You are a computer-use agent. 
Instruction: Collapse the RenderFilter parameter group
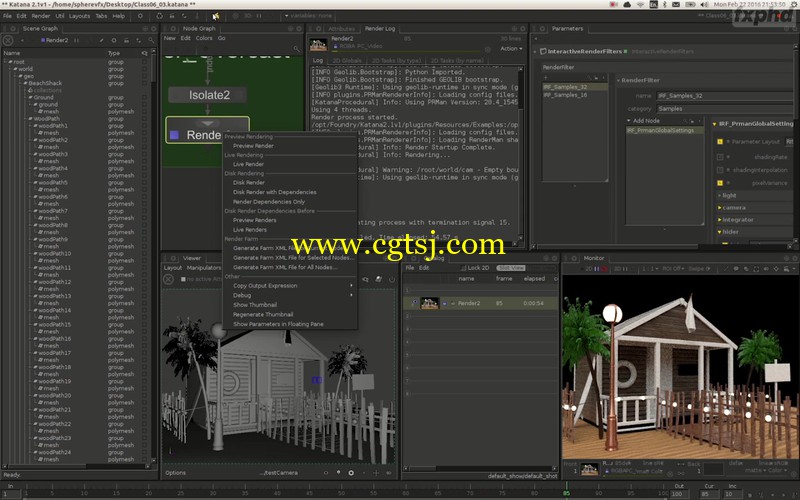(618, 81)
